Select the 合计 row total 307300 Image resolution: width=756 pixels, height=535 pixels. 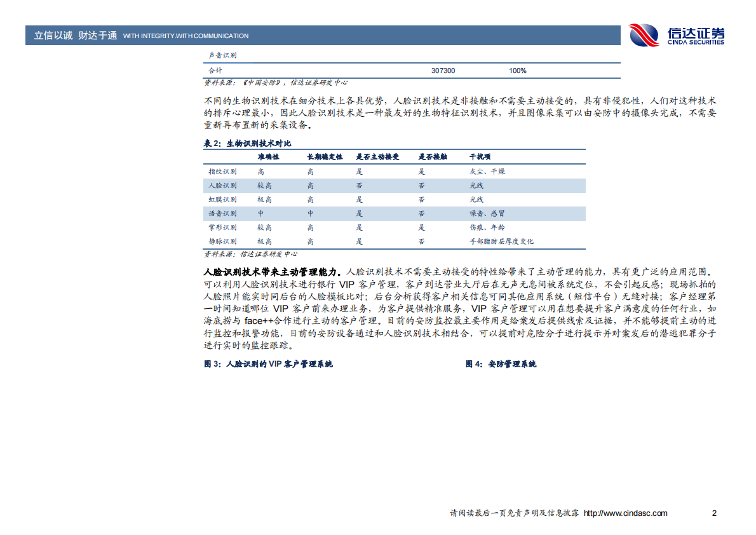click(442, 70)
